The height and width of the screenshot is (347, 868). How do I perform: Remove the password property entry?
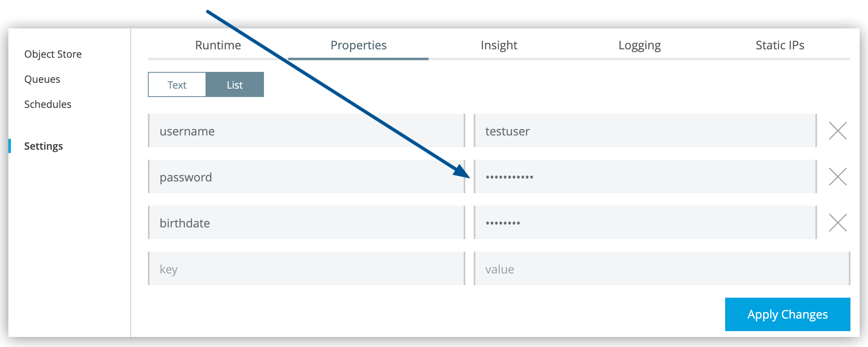[x=838, y=177]
